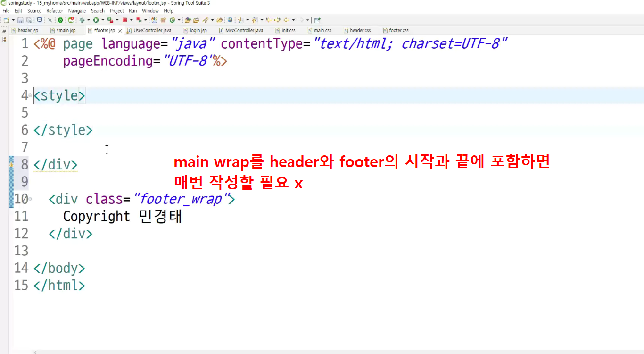
Task: Jump to Previous Annotation icon
Action: point(255,20)
